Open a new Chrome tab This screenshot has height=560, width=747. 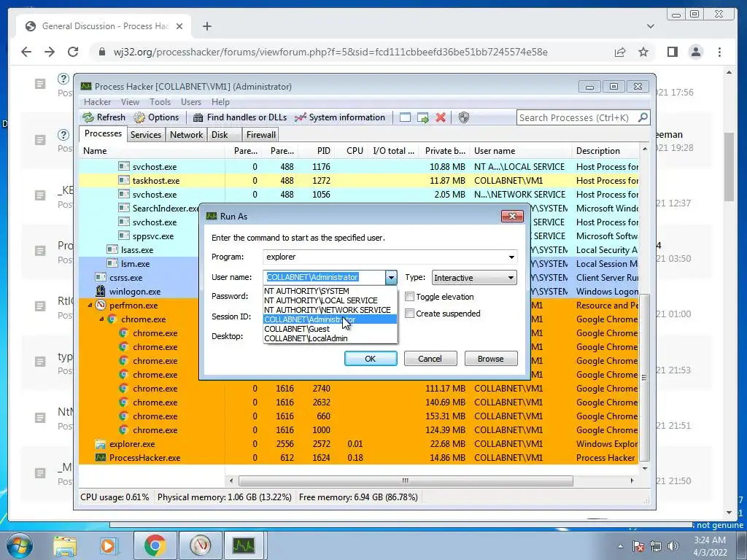click(206, 26)
